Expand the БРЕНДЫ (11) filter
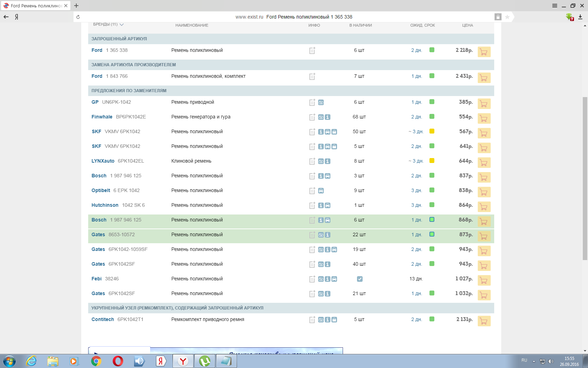 point(108,25)
